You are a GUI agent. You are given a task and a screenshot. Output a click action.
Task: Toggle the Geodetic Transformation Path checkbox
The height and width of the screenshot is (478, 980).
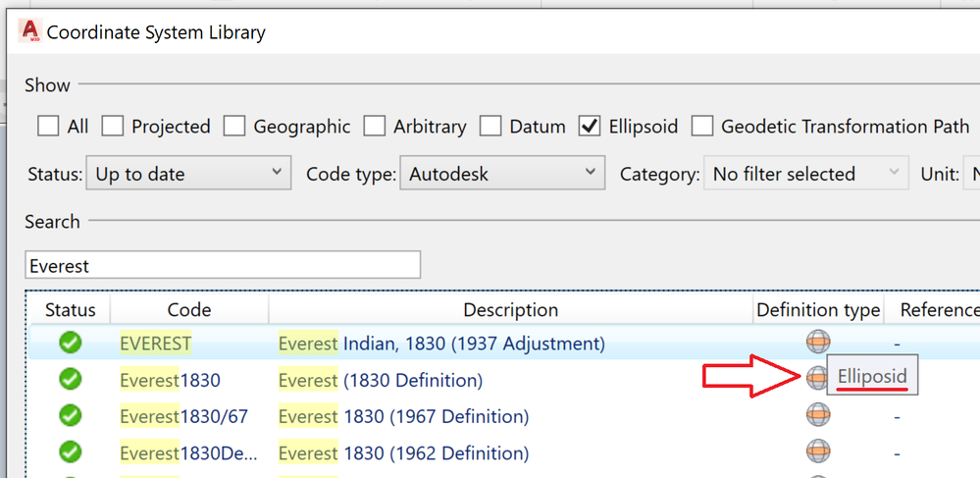[701, 127]
